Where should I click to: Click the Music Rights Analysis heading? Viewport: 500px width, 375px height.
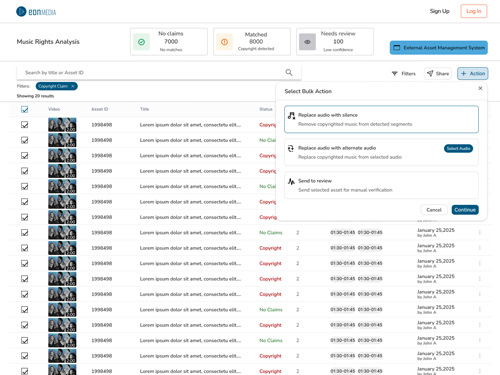[x=48, y=42]
